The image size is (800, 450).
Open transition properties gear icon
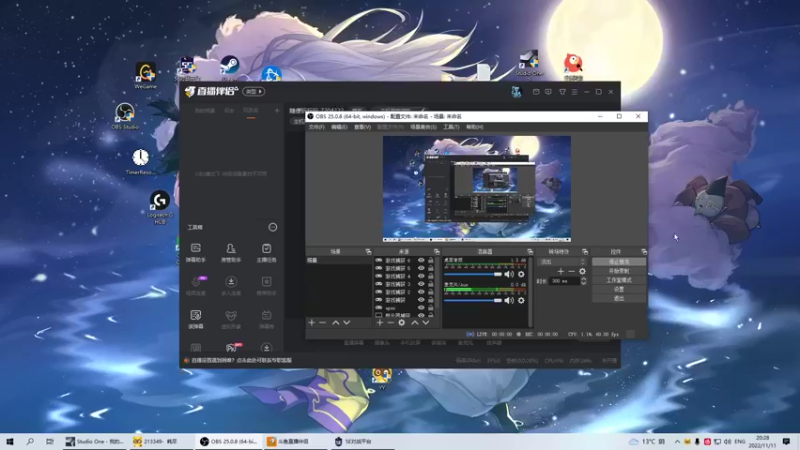pyautogui.click(x=582, y=271)
